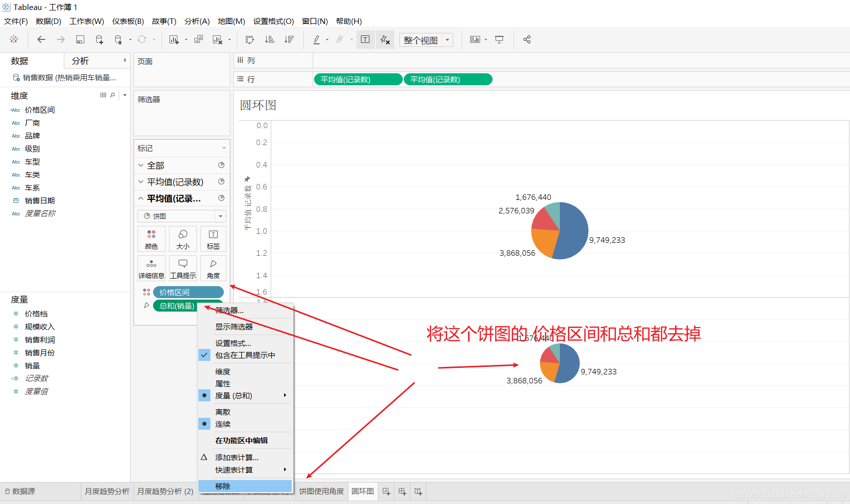Screen dimensions: 850x504
Task: Switch to the 月度趋势分析 sheet tab
Action: tap(107, 492)
